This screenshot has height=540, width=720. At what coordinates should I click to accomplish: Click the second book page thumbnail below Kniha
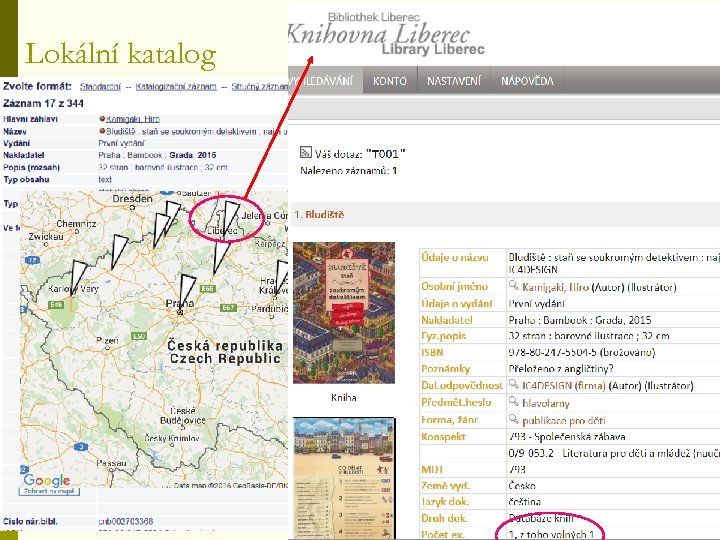point(344,478)
